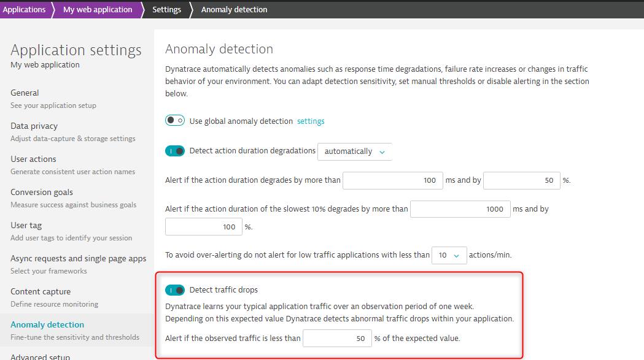Open User tag settings section
This screenshot has height=360, width=644.
coord(26,225)
